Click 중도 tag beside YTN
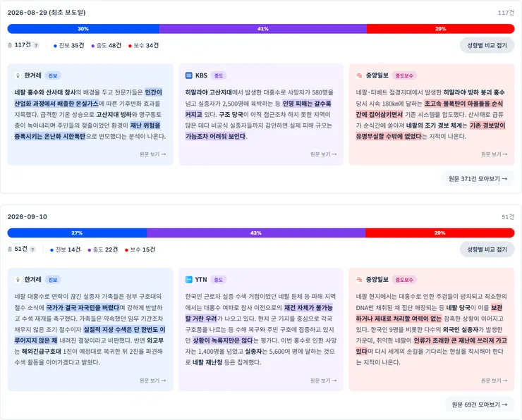 pyautogui.click(x=219, y=280)
